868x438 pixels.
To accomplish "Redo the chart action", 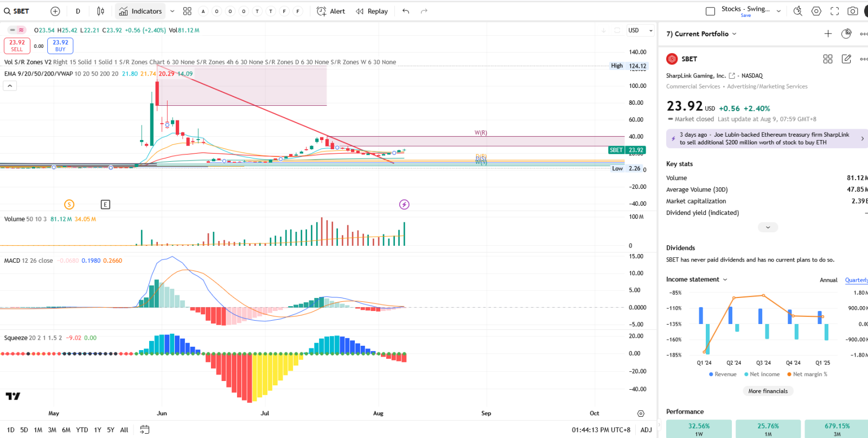I will [x=424, y=11].
